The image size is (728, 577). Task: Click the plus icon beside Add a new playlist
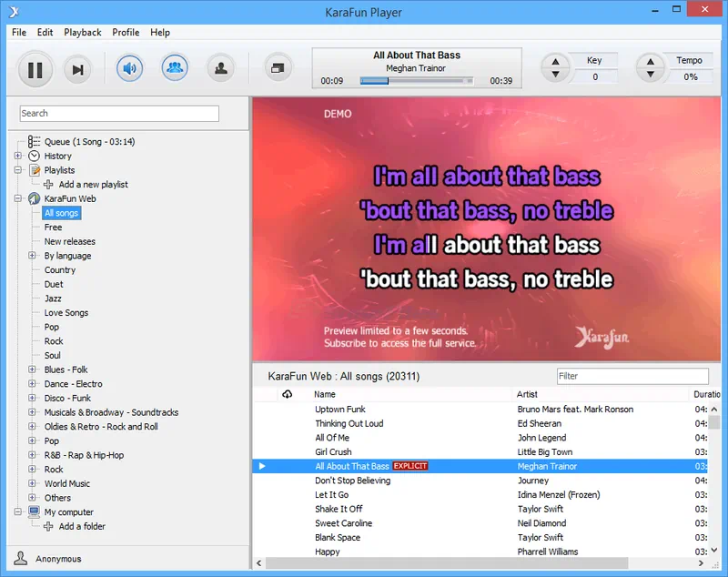[48, 184]
